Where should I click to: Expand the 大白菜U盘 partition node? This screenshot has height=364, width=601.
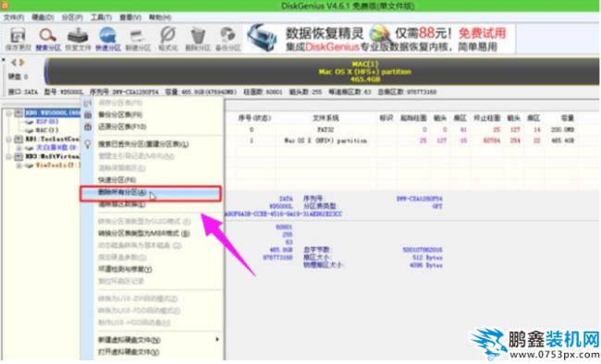(x=18, y=148)
